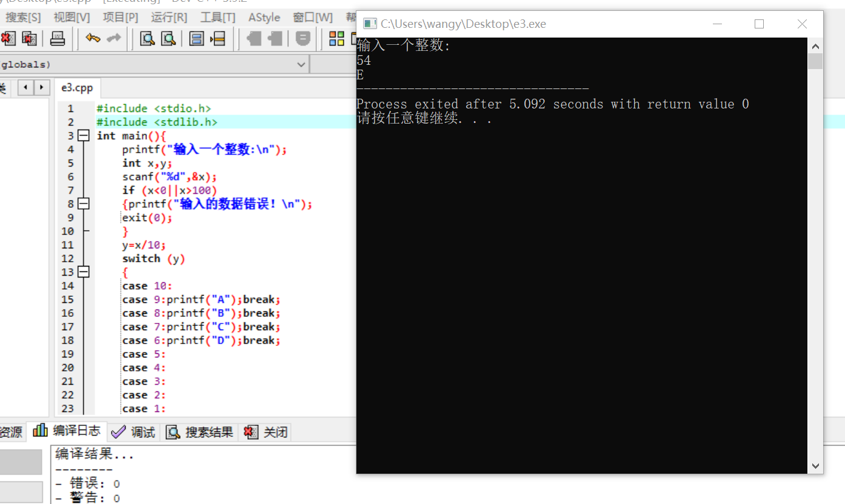
Task: Click the 'exit(0);' line
Action: pyautogui.click(x=147, y=217)
